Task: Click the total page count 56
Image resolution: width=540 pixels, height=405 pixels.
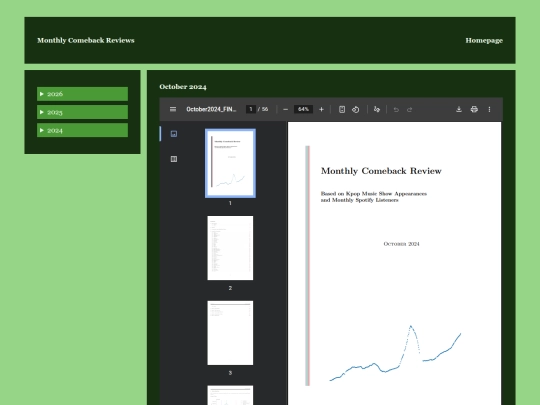Action: pos(264,109)
